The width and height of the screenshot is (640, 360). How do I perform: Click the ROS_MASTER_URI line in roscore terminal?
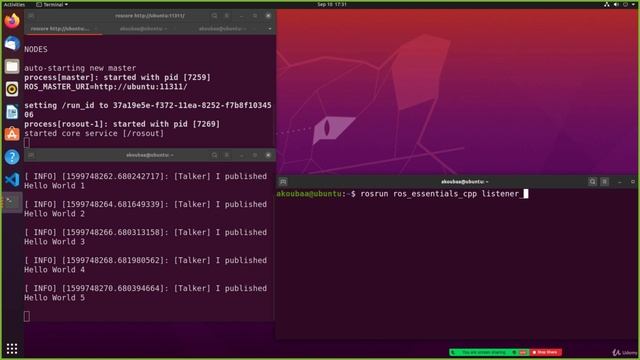[x=106, y=87]
